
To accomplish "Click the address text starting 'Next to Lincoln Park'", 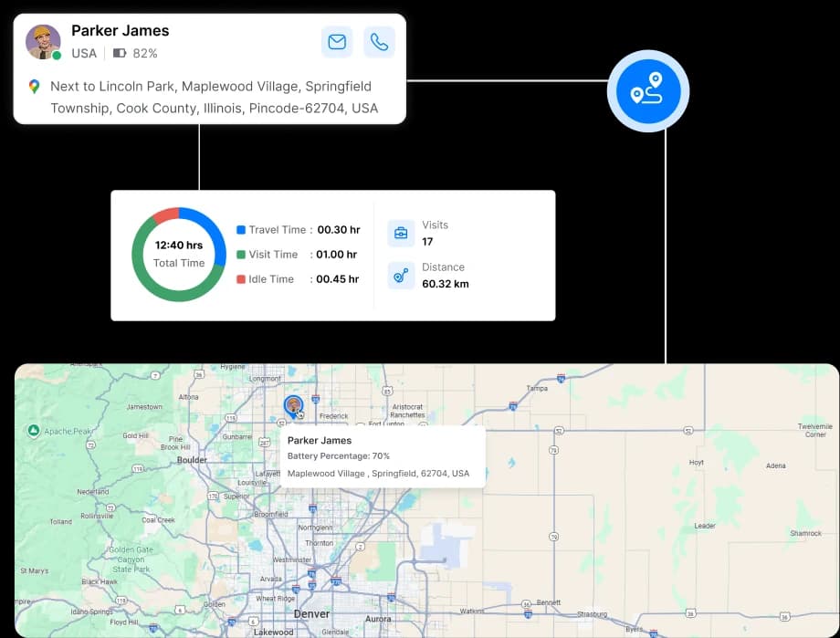I will point(215,97).
